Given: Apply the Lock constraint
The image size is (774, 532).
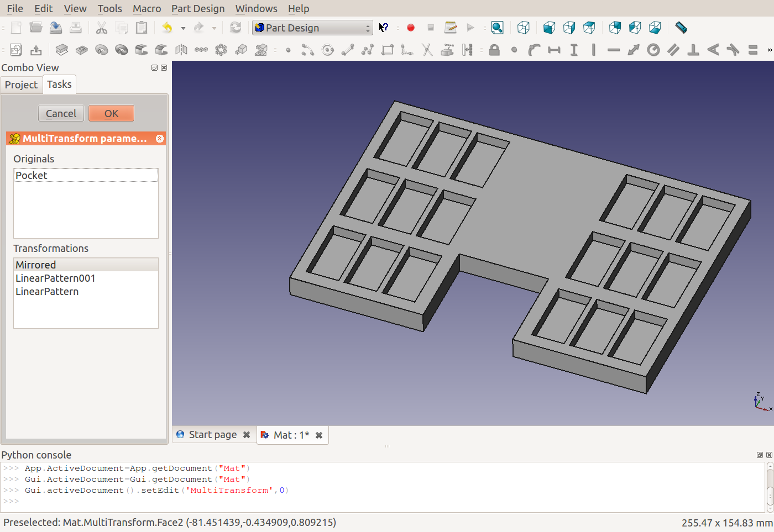Looking at the screenshot, I should [494, 50].
